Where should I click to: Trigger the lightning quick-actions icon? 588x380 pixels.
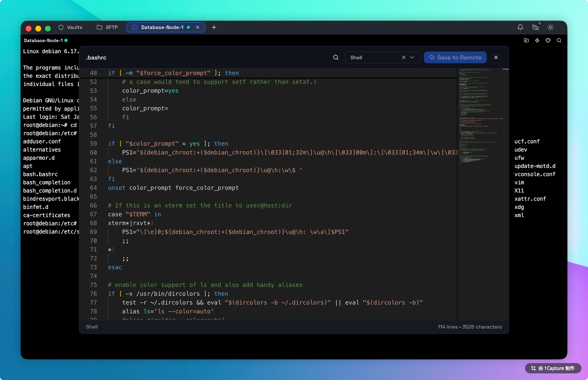pos(537,41)
